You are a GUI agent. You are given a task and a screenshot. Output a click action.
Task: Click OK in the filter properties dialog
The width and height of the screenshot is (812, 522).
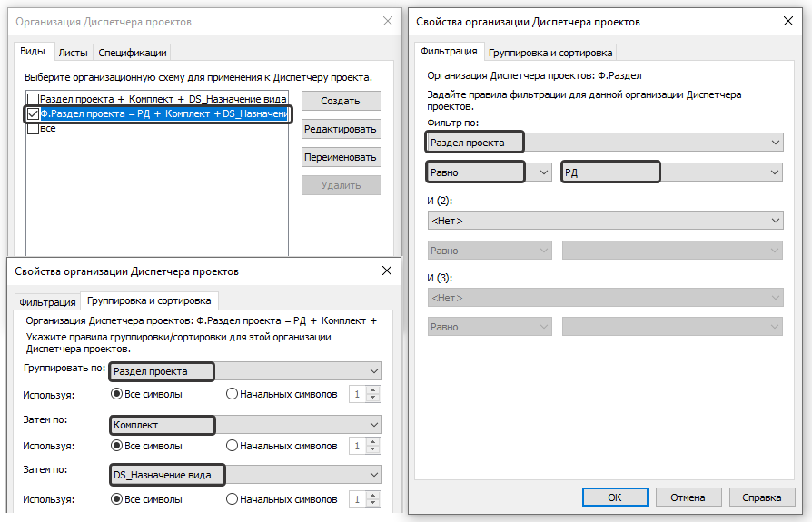tap(614, 497)
